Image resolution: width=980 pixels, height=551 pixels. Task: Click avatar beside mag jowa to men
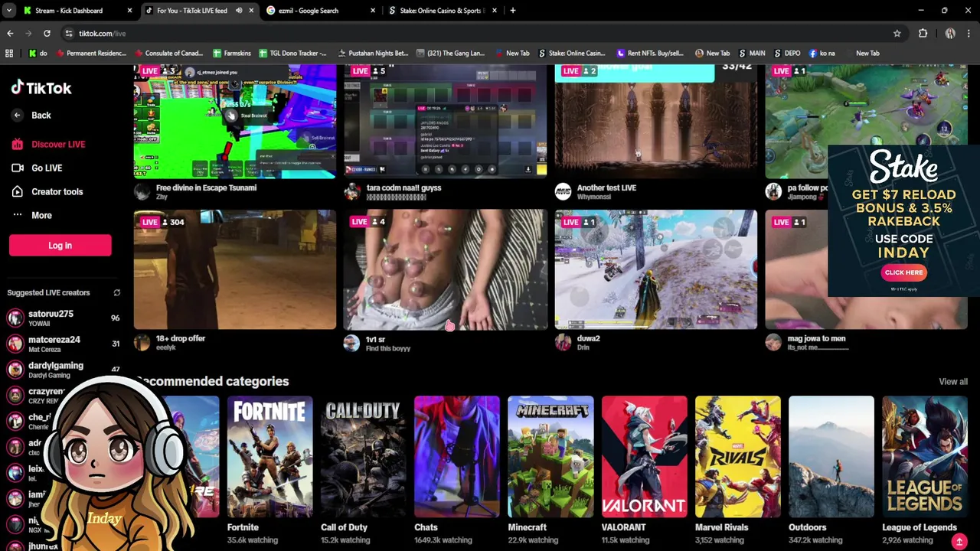[x=773, y=342]
